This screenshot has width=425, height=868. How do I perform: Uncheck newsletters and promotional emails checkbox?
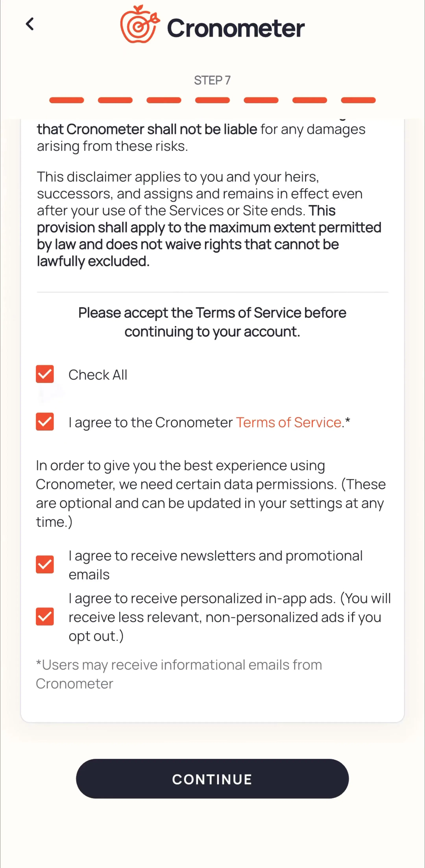(x=45, y=564)
